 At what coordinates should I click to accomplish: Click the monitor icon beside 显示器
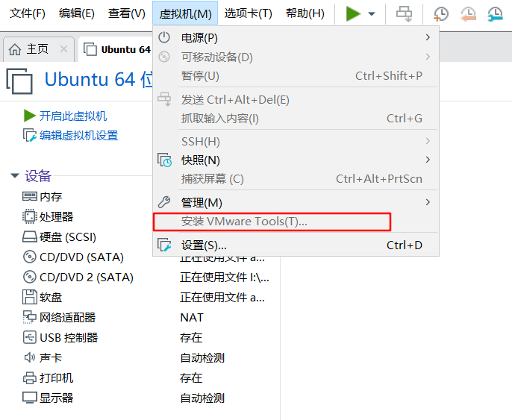[x=29, y=398]
